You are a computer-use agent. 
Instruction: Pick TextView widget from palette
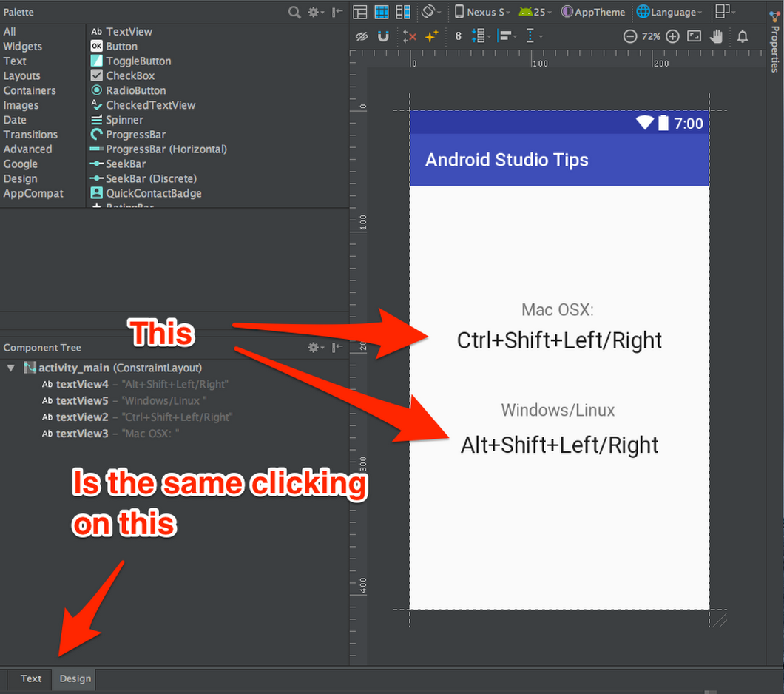click(121, 32)
